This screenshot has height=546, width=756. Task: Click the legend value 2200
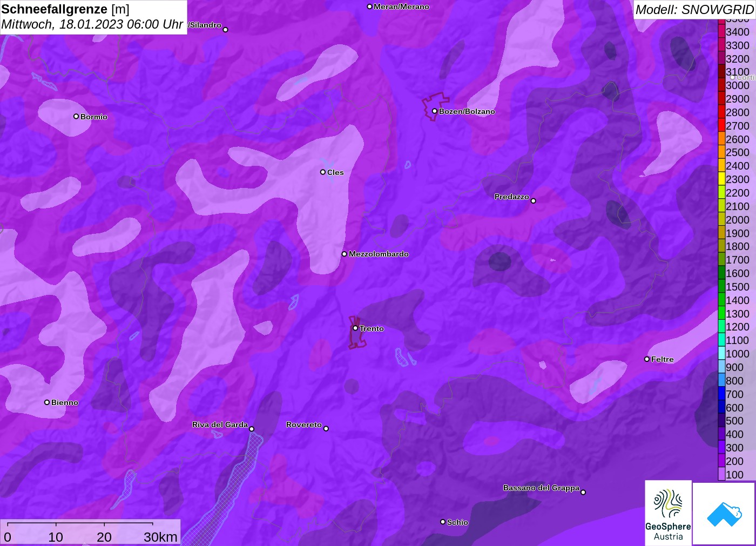[738, 193]
